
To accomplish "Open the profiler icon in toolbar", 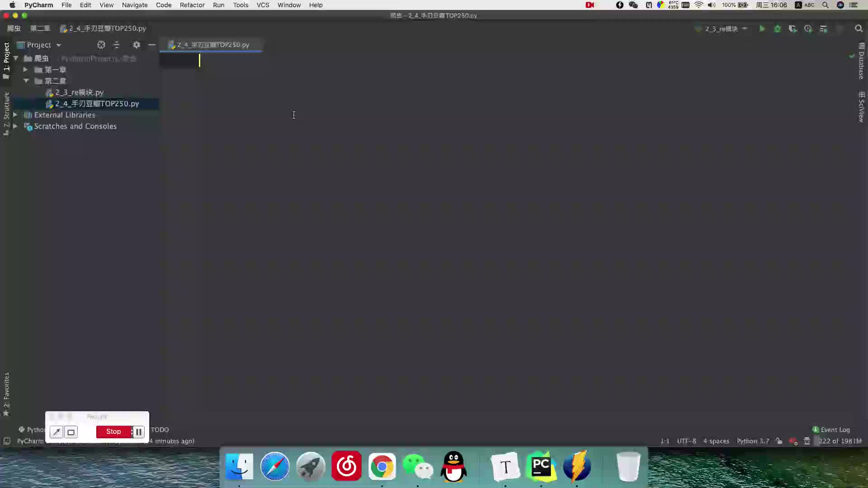I will point(808,28).
